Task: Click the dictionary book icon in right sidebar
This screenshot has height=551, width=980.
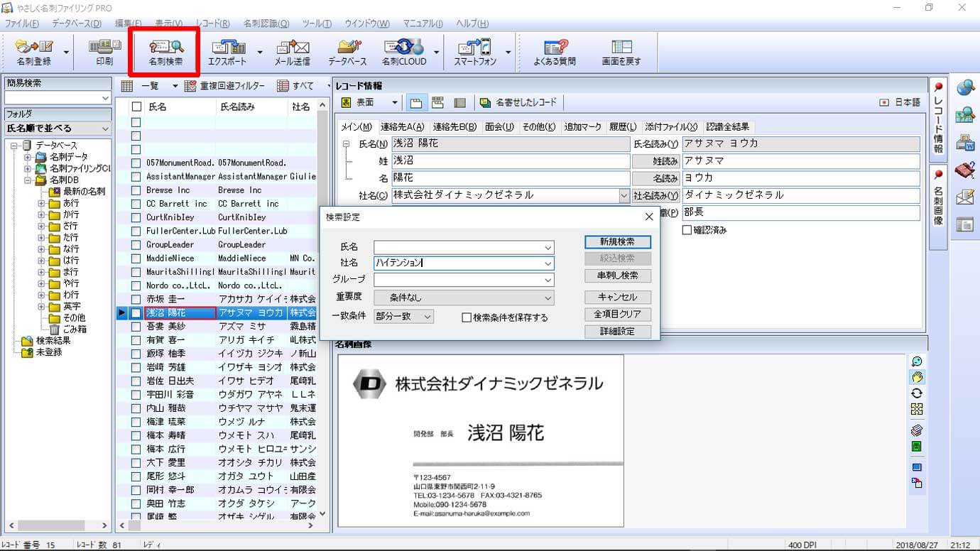Action: [965, 170]
